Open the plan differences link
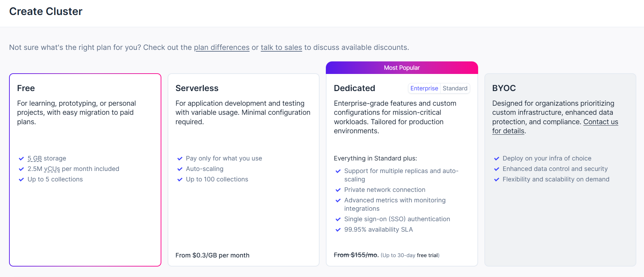 point(222,47)
